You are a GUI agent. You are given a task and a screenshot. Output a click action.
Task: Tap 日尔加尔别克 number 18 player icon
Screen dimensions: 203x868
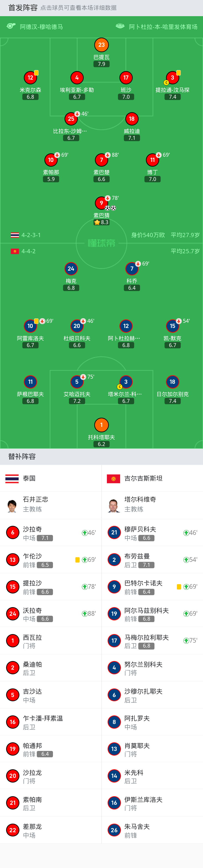coord(172,382)
